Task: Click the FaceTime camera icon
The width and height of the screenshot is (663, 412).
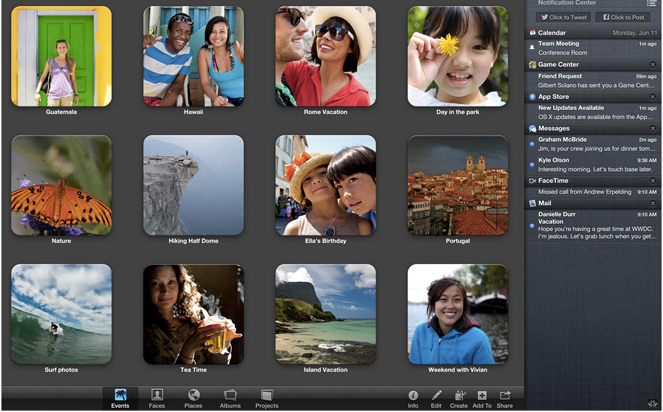Action: [x=532, y=181]
